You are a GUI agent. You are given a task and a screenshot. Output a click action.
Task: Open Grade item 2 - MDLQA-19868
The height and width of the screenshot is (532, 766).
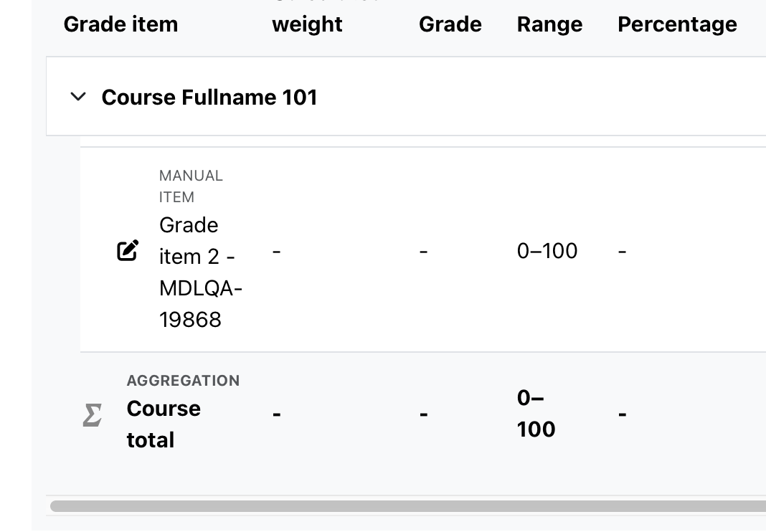[x=201, y=272]
